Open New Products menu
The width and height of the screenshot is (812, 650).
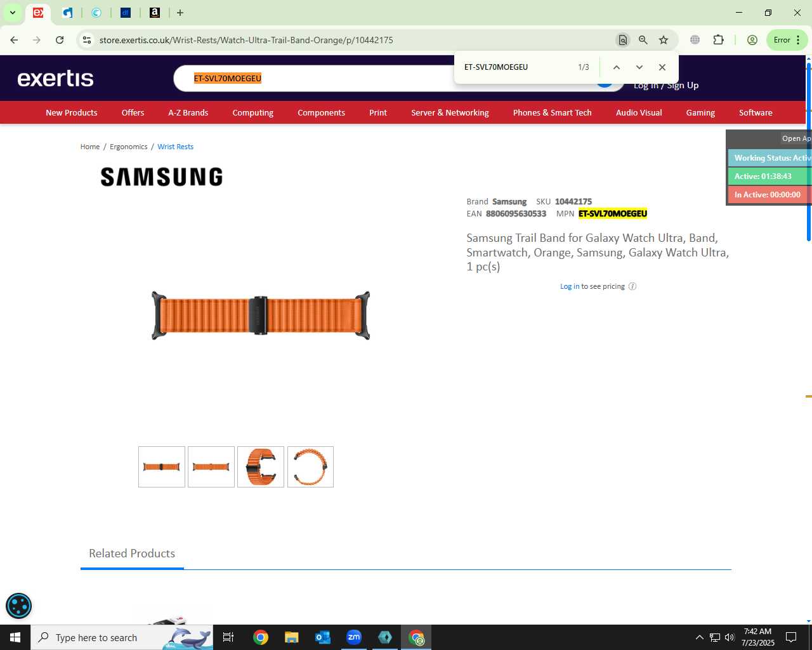(72, 112)
